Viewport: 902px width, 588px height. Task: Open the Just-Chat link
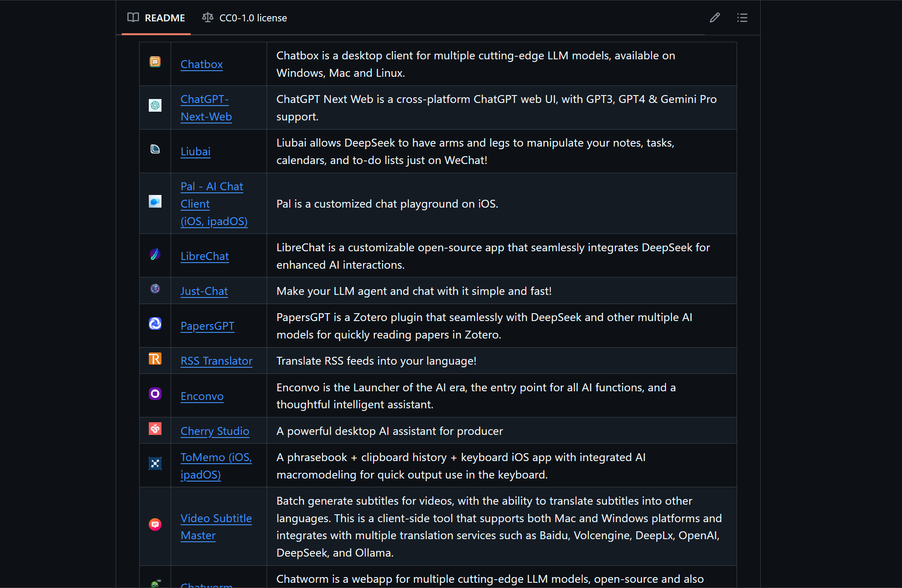pyautogui.click(x=204, y=291)
